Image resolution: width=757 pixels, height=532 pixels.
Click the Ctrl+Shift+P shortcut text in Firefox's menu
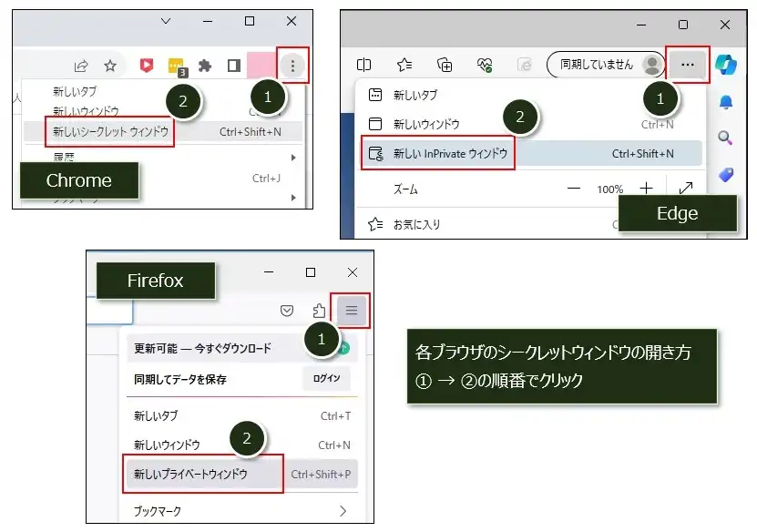point(321,475)
